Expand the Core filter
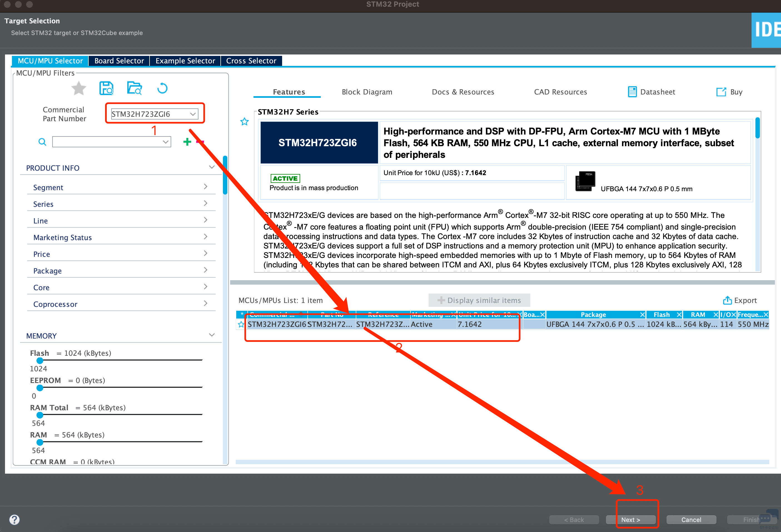Image resolution: width=781 pixels, height=532 pixels. click(205, 287)
